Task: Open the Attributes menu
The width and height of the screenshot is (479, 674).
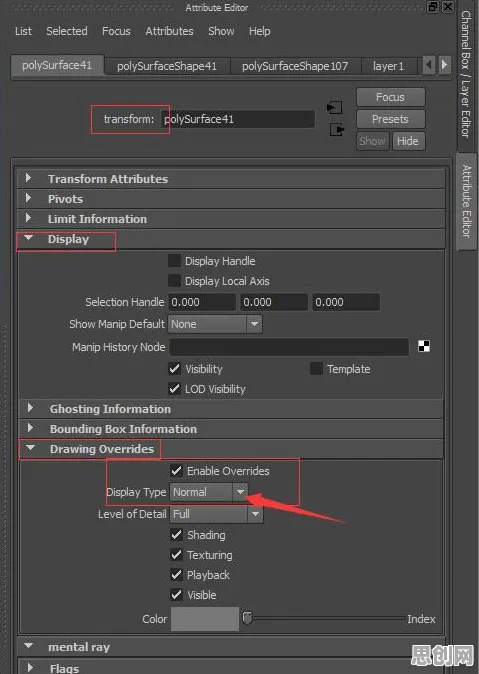Action: (169, 31)
